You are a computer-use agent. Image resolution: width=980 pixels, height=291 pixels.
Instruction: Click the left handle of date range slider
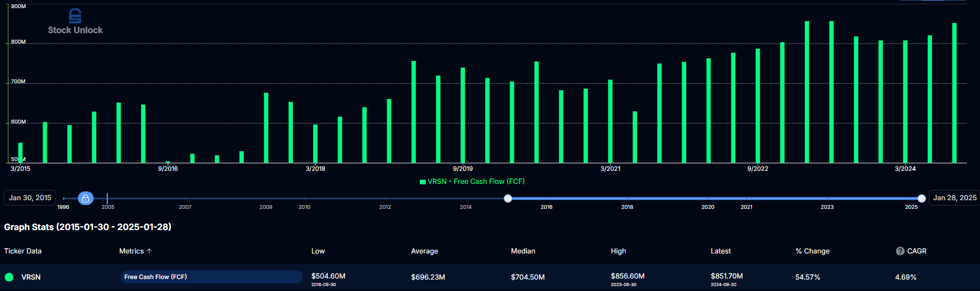(508, 199)
